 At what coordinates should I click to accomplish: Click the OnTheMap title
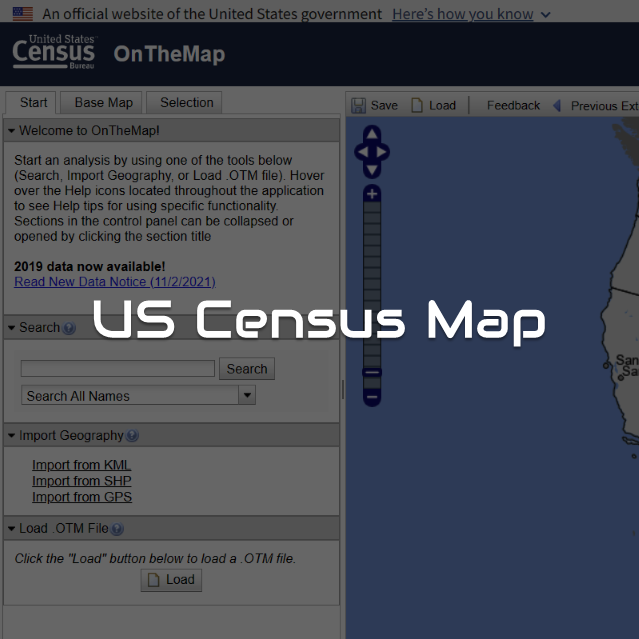pos(169,54)
